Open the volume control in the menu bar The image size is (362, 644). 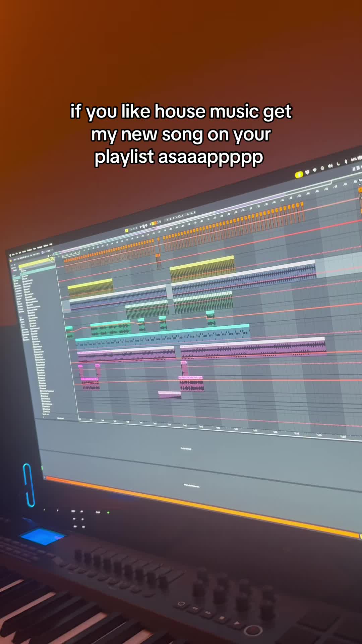pos(330,166)
